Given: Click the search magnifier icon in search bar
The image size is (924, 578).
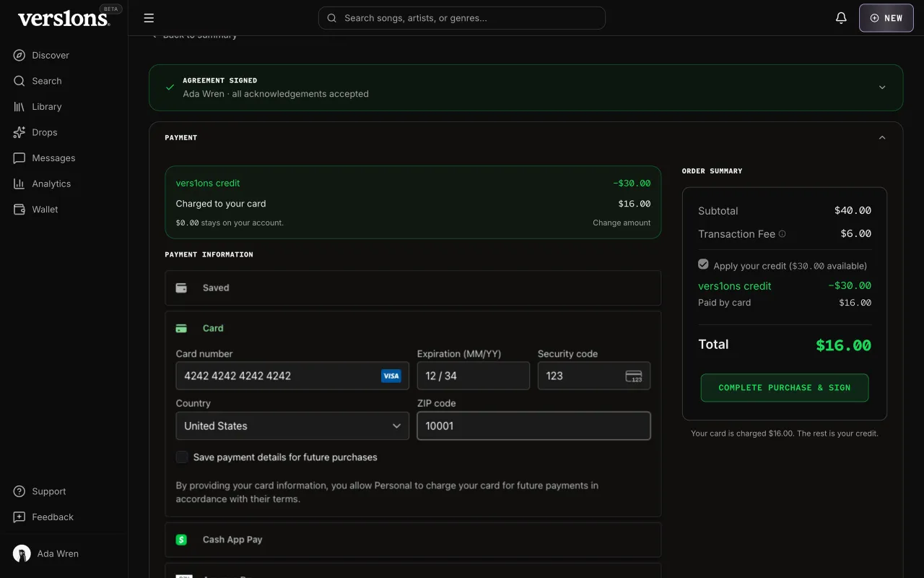Looking at the screenshot, I should [332, 18].
